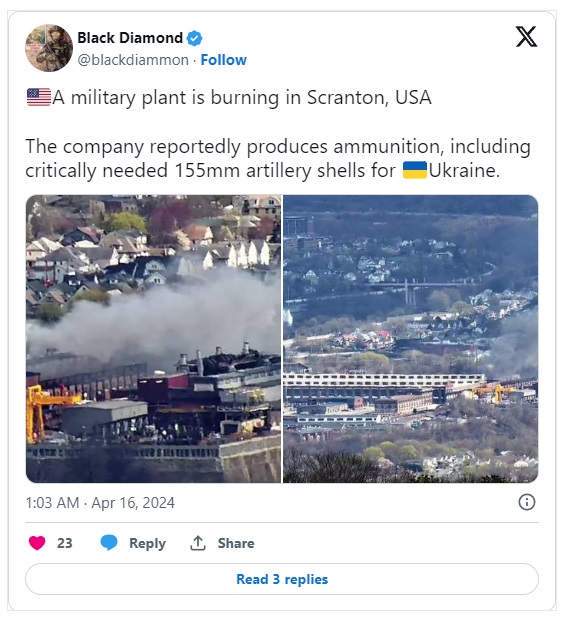Click the Share text label
Image resolution: width=563 pixels, height=617 pixels.
[x=236, y=543]
